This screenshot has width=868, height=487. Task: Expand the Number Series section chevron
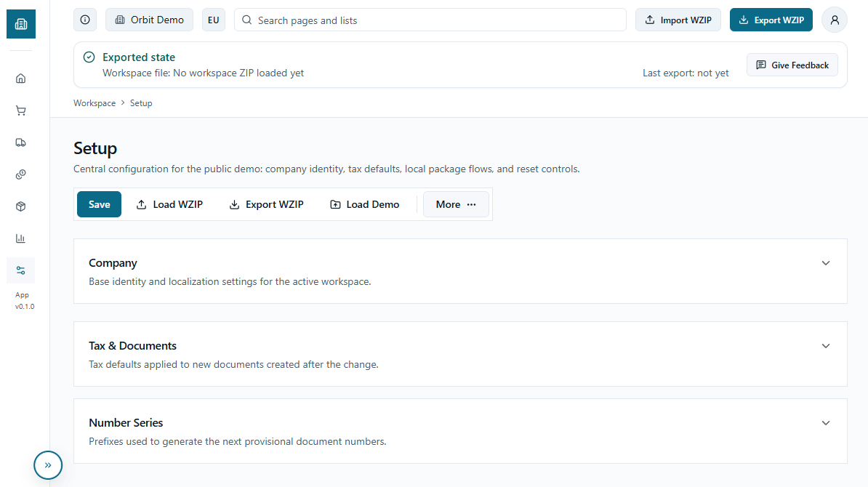(826, 423)
